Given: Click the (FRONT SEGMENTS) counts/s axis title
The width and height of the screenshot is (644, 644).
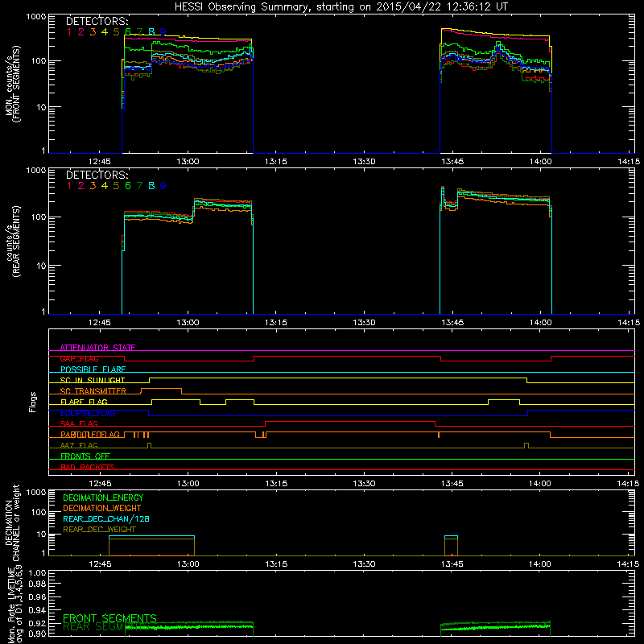Looking at the screenshot, I should (x=12, y=84).
